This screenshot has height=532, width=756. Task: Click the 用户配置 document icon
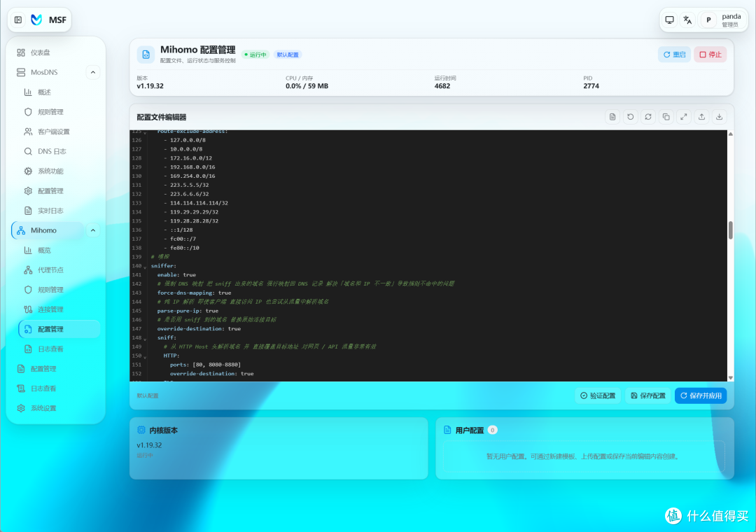(x=447, y=430)
